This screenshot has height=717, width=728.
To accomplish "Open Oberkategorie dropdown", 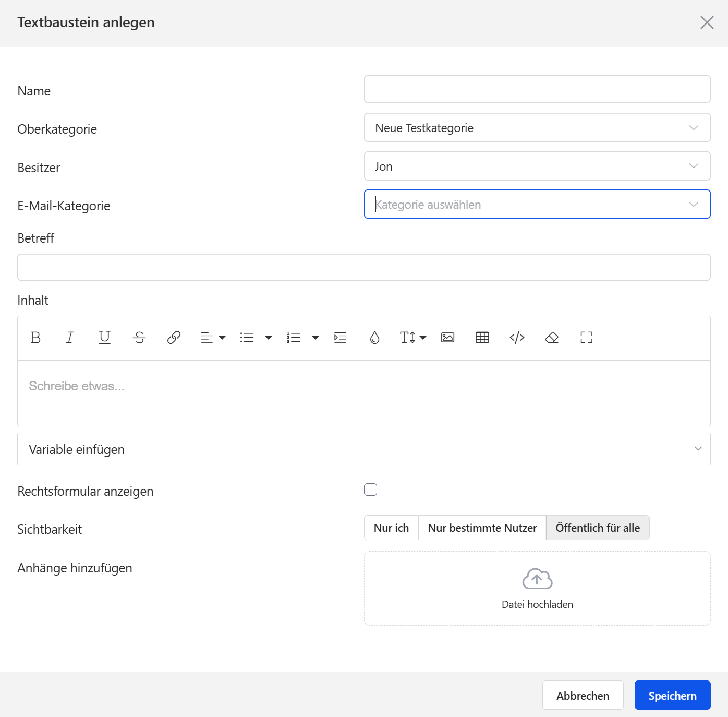I will click(x=537, y=128).
